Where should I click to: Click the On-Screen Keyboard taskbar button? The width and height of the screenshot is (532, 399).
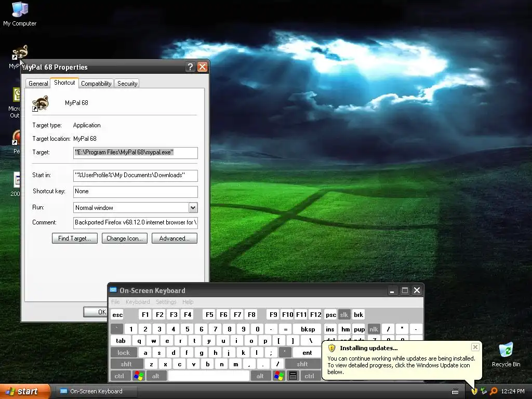(96, 391)
